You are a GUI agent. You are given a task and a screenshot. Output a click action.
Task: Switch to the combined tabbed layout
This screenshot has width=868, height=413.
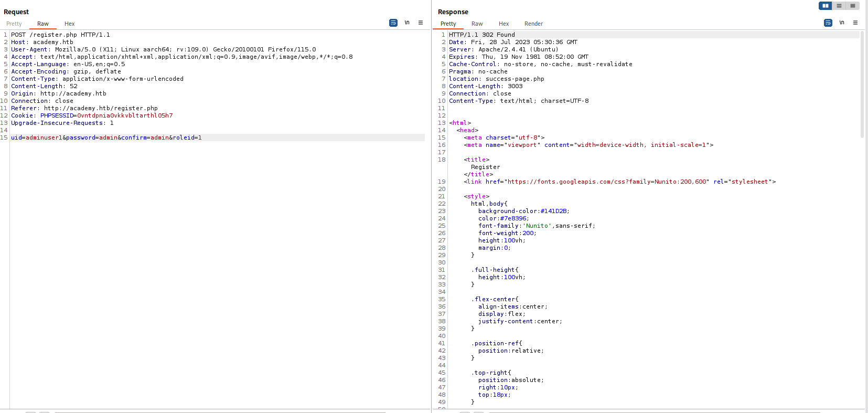853,6
